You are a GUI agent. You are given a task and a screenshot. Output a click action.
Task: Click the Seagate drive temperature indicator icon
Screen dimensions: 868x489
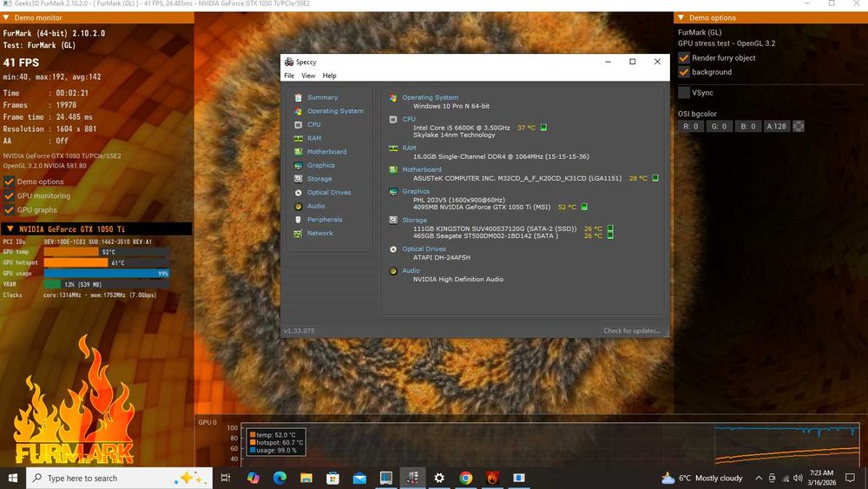[x=610, y=235]
